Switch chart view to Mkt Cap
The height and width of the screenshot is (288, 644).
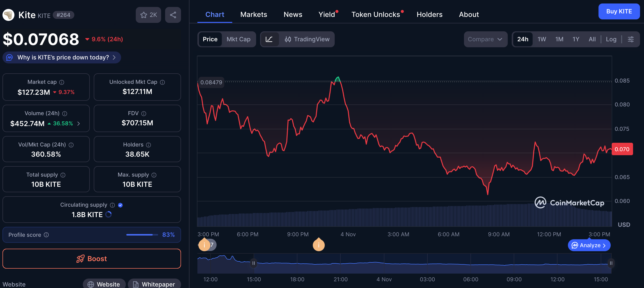click(x=238, y=39)
